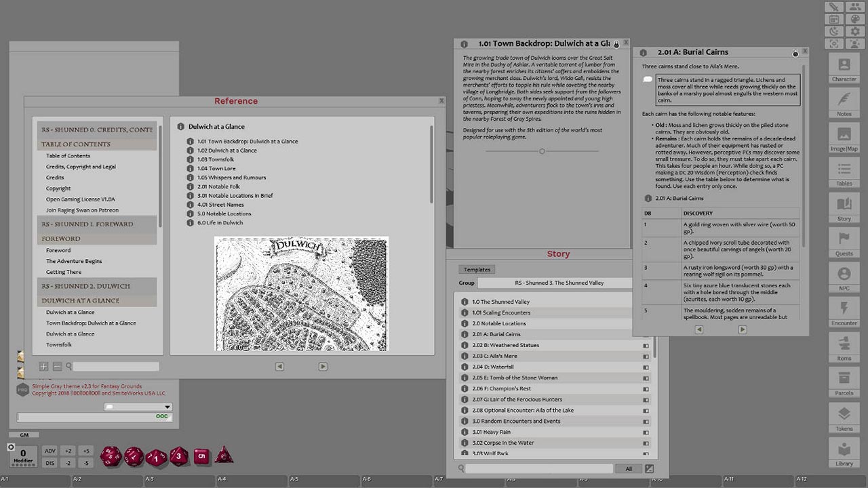Enable the DIS disadvantage toggle
Image resolution: width=868 pixels, height=488 pixels.
point(50,463)
